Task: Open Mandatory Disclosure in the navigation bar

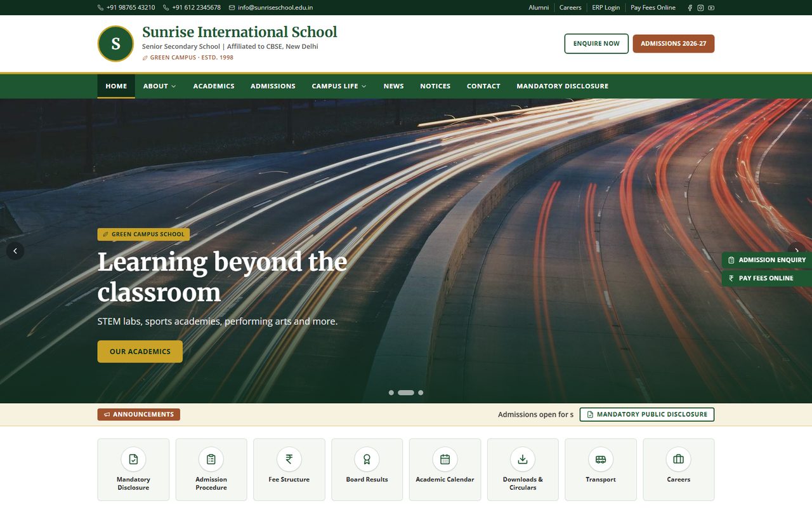Action: (562, 86)
